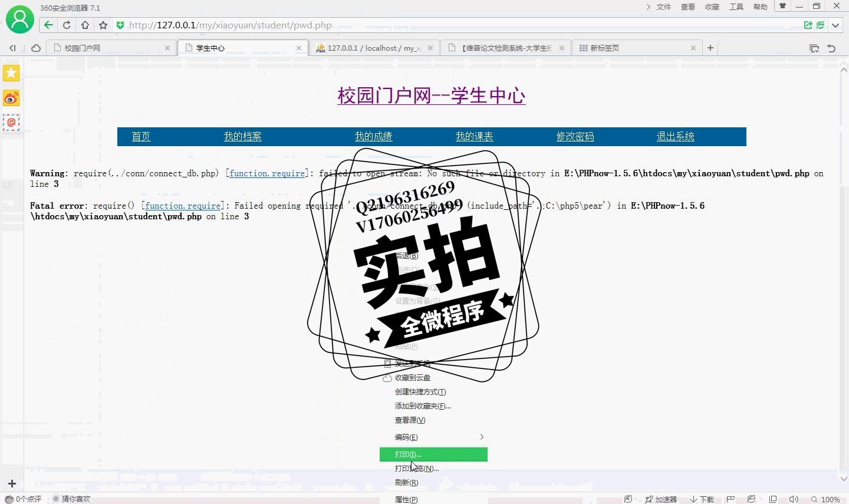This screenshot has height=504, width=849.
Task: Expand the 编码(E) submenu
Action: click(433, 437)
